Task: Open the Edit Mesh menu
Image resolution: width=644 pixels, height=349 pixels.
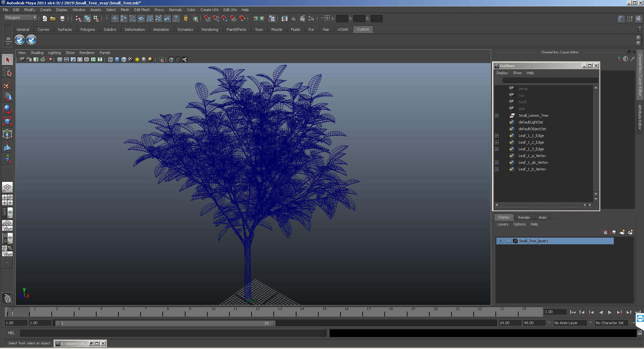Action: point(142,10)
